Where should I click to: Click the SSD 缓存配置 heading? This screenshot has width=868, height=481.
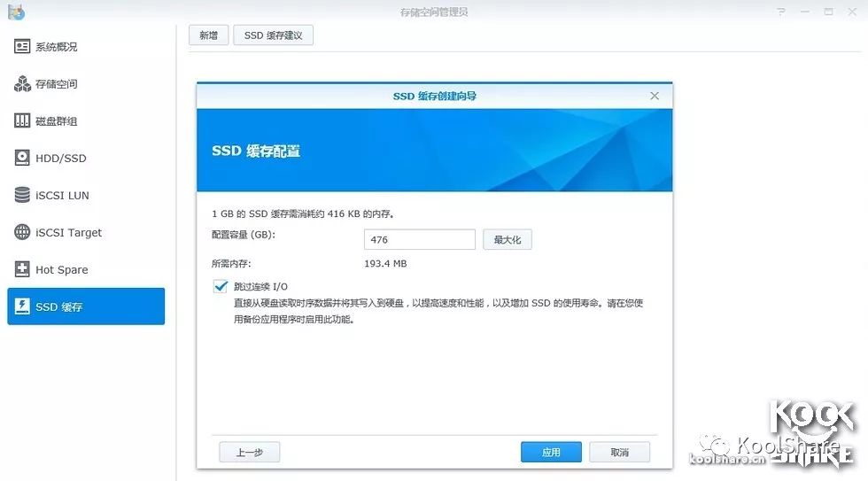pyautogui.click(x=256, y=151)
